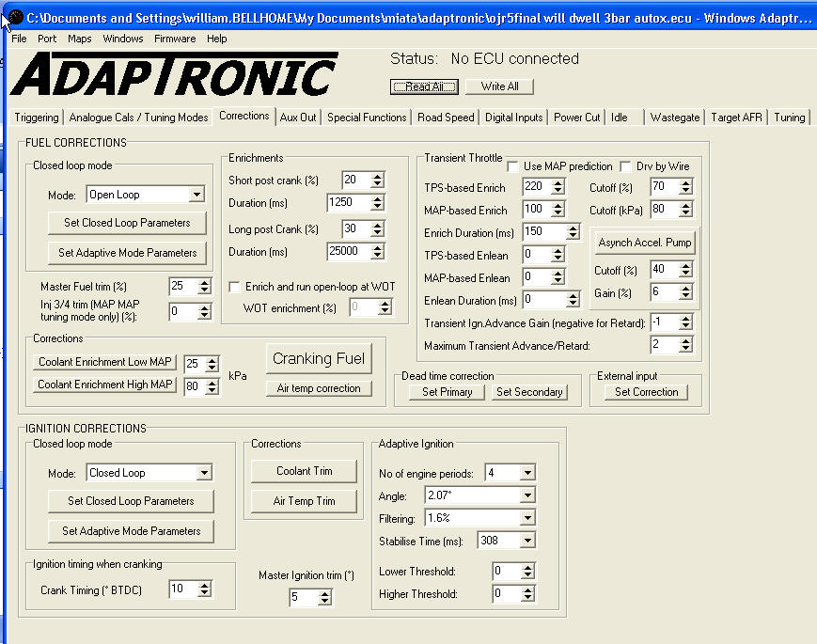Enable Enrich and run open-loop at WOT
This screenshot has height=644, width=817.
click(234, 287)
